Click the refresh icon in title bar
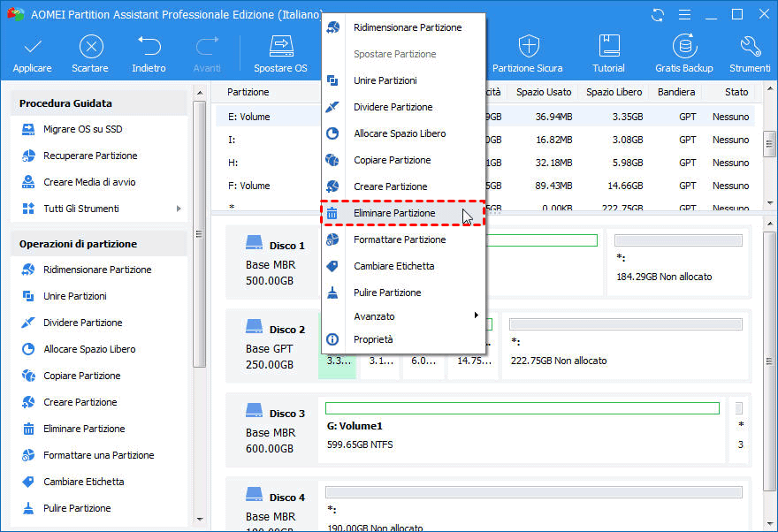Viewport: 778px width, 532px height. pyautogui.click(x=658, y=15)
